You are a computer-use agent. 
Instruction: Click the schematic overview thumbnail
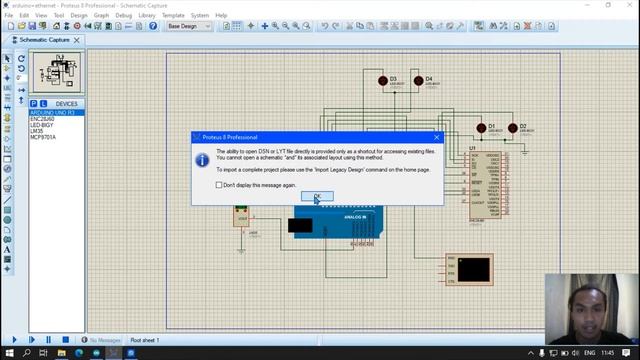pyautogui.click(x=57, y=72)
